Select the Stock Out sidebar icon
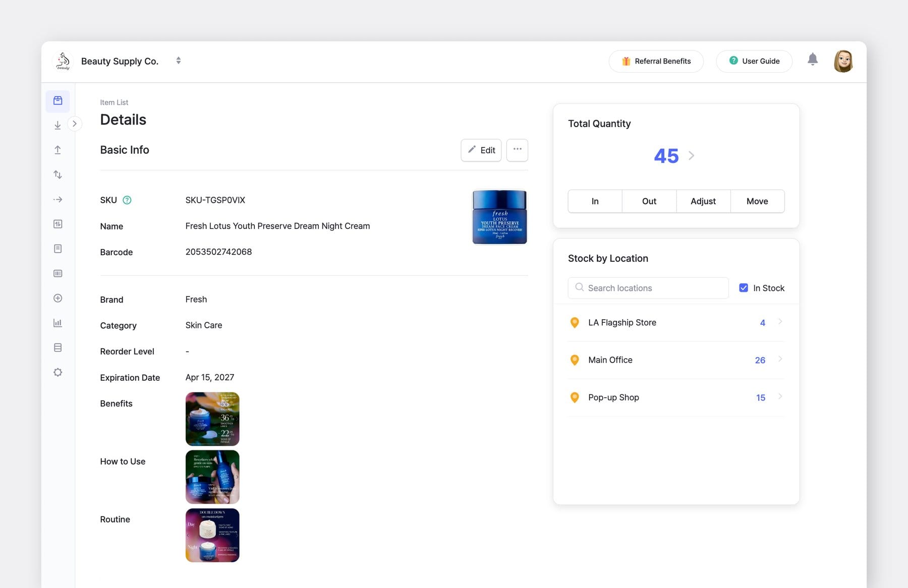Screen dimensions: 908x588 (58, 150)
